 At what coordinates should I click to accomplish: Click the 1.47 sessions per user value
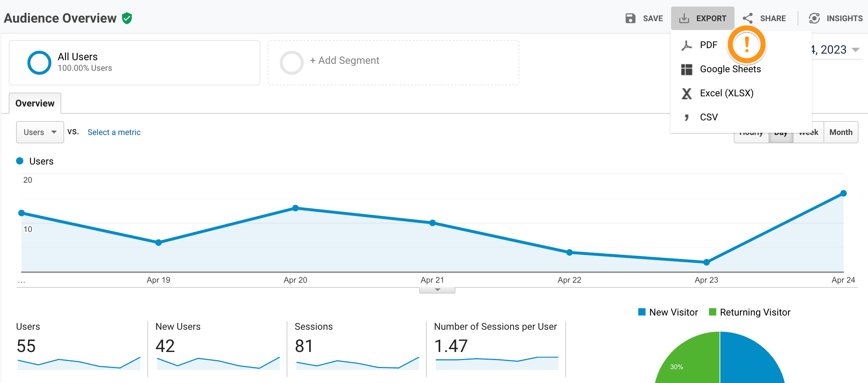451,346
